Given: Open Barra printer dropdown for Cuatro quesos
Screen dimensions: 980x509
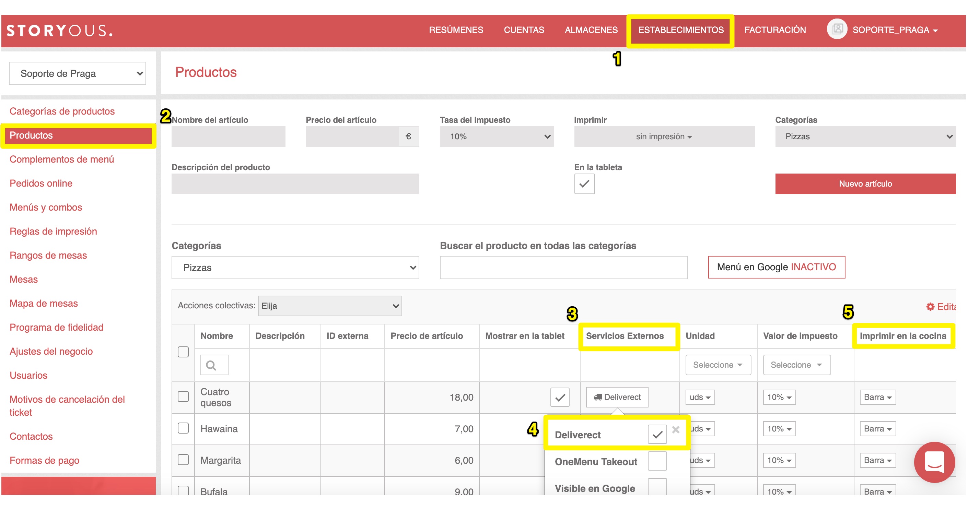Looking at the screenshot, I should [x=878, y=397].
